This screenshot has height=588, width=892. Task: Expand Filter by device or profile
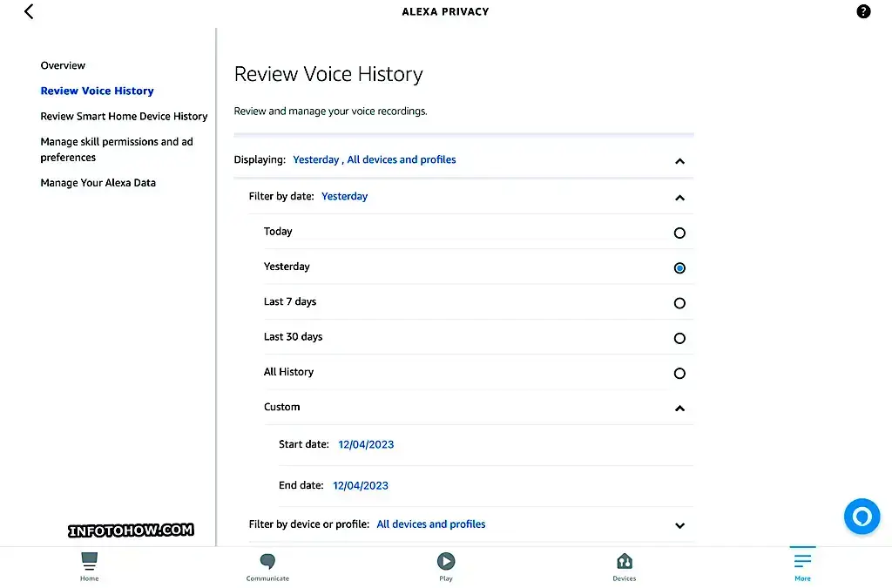(679, 525)
